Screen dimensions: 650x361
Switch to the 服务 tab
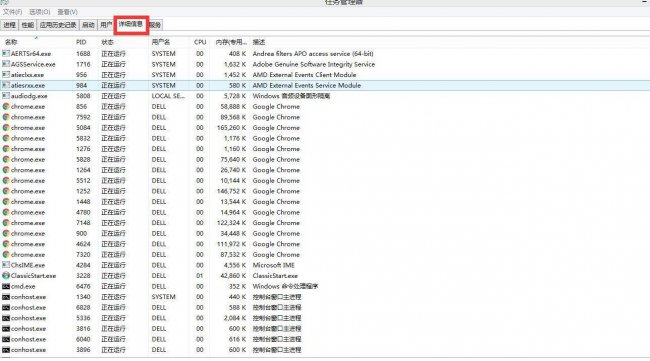[155, 25]
